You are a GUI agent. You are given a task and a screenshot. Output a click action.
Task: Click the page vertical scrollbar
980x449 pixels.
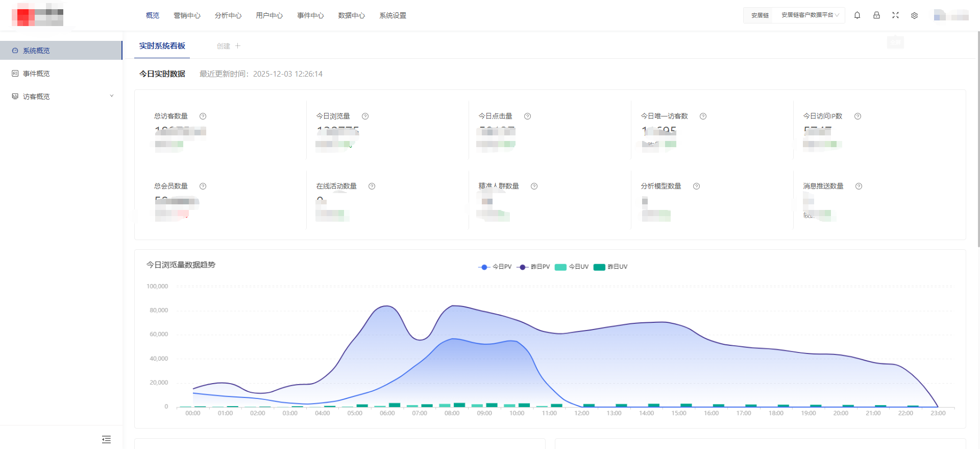(978, 138)
